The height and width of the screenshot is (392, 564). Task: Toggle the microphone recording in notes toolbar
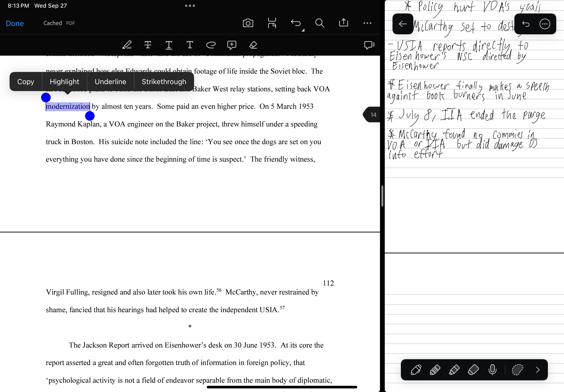[492, 370]
